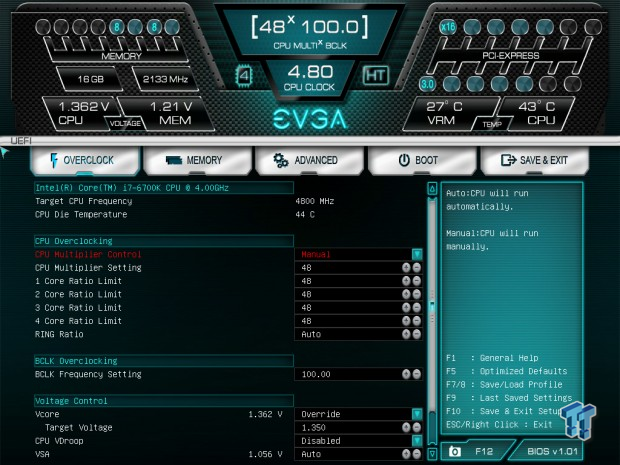Decrease the Target Voltage value

click(x=416, y=427)
